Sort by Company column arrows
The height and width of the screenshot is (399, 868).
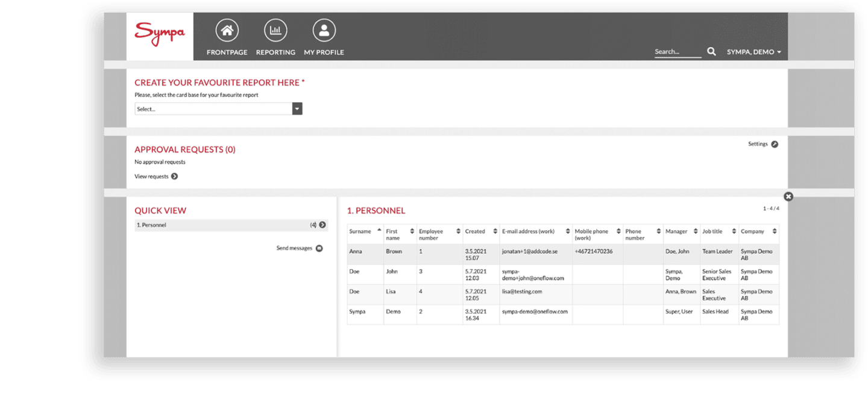(775, 231)
